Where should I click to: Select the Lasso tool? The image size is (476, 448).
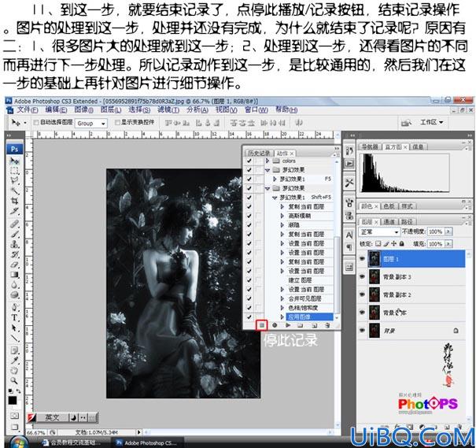tap(14, 180)
